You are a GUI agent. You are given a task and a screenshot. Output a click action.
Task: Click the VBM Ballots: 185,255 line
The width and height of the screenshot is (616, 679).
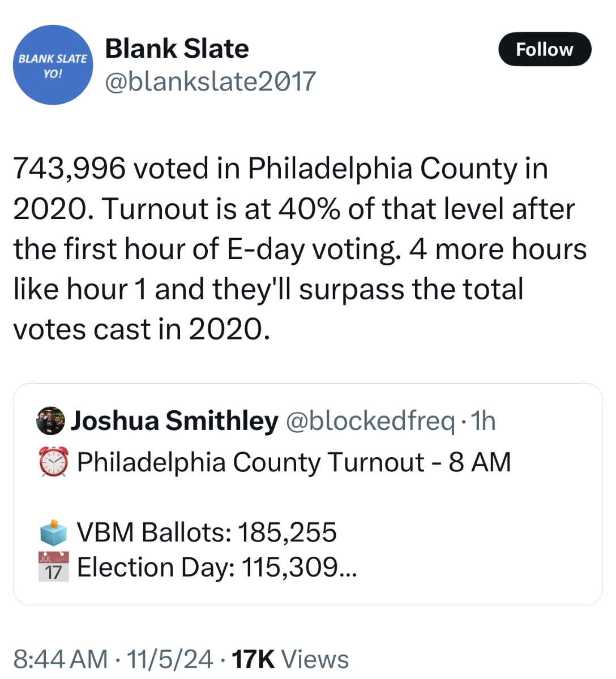pos(207,532)
